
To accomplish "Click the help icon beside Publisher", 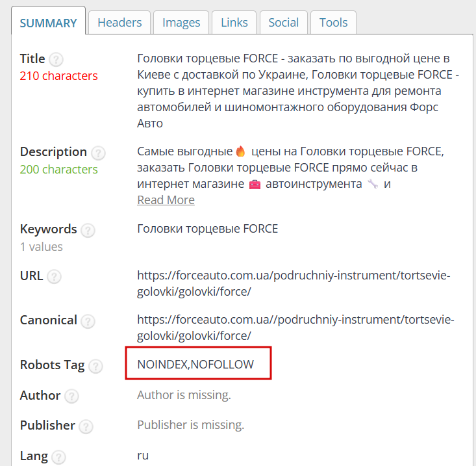I will coord(86,426).
